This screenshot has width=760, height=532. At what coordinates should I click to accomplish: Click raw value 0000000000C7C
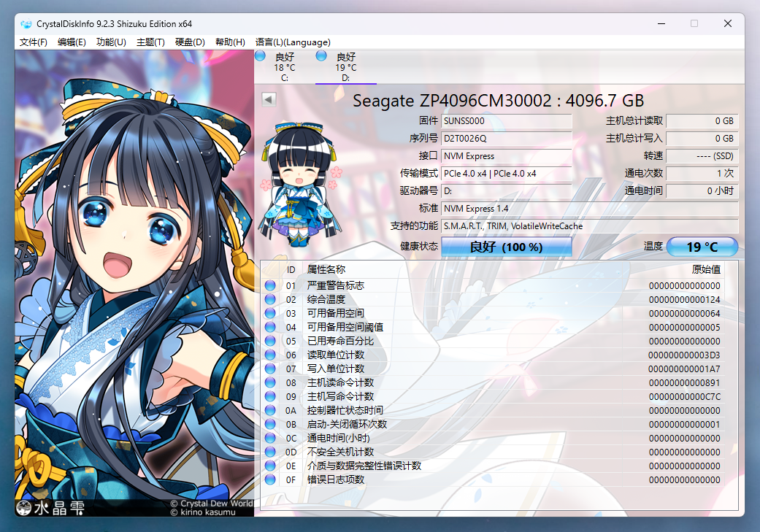click(x=684, y=396)
